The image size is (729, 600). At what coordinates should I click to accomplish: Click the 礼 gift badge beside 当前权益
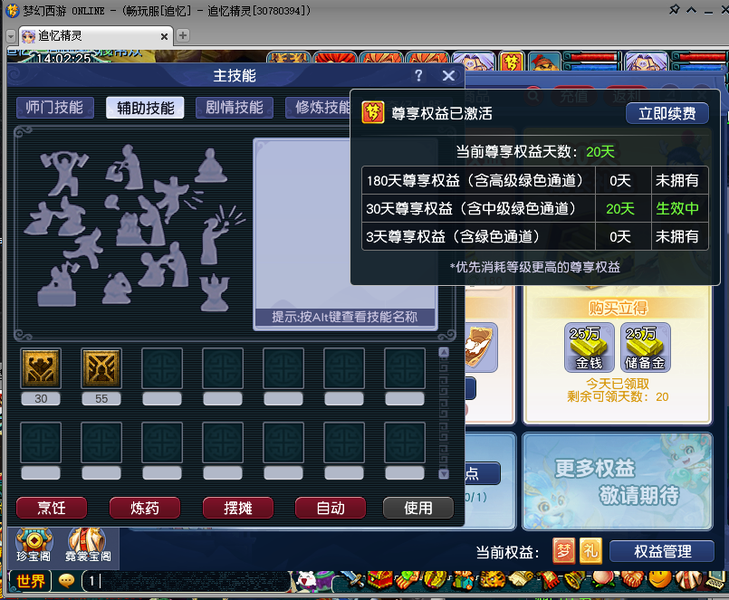(590, 551)
